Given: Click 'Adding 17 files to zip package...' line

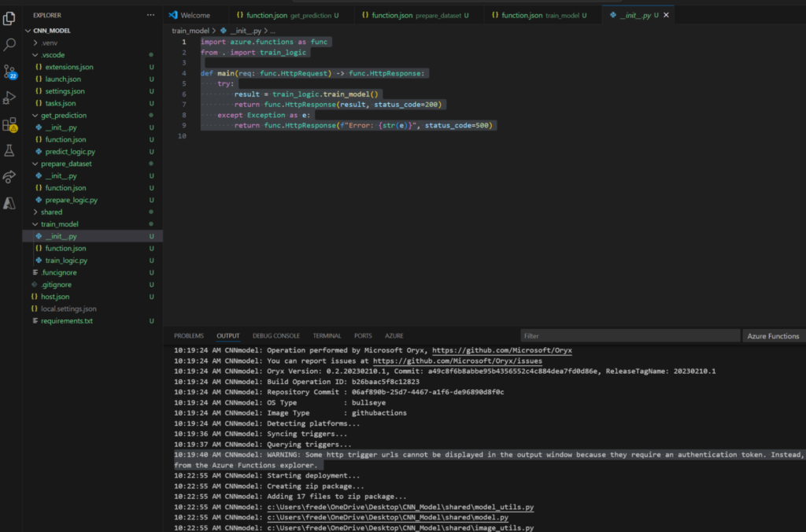Looking at the screenshot, I should click(290, 497).
